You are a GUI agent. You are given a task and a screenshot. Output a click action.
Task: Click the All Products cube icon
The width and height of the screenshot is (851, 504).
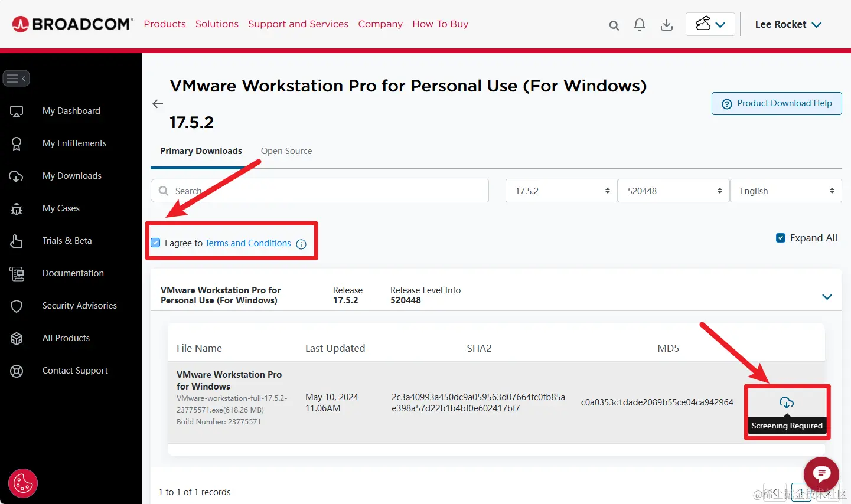point(17,338)
